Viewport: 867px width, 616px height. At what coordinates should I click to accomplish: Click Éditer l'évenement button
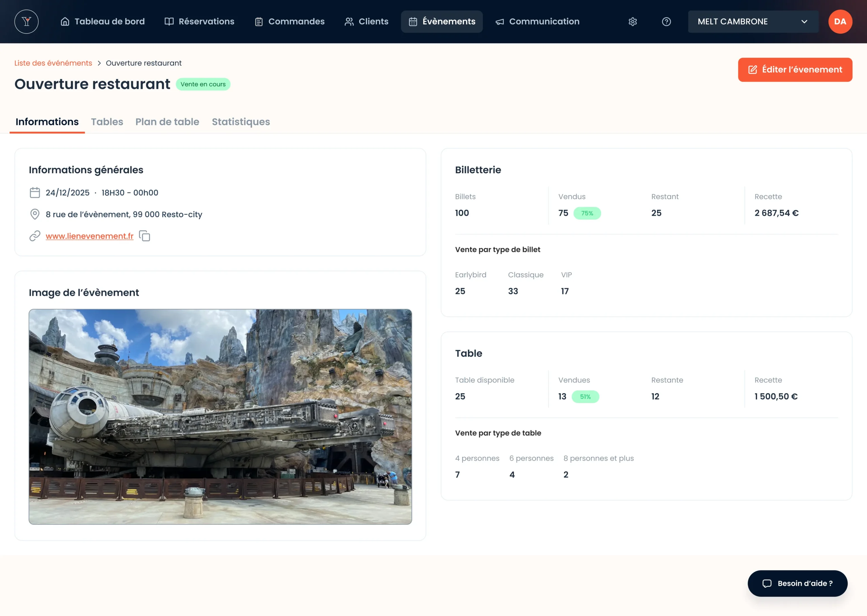795,70
